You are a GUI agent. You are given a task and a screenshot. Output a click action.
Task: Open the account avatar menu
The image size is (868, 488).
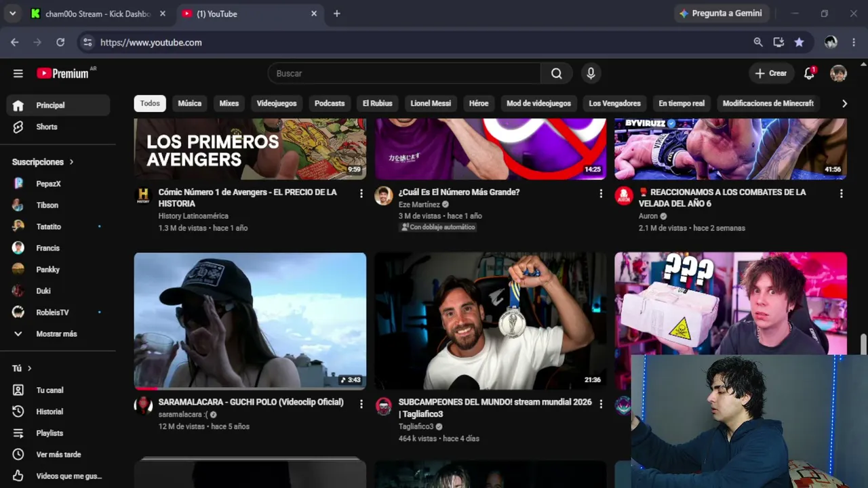(x=839, y=73)
